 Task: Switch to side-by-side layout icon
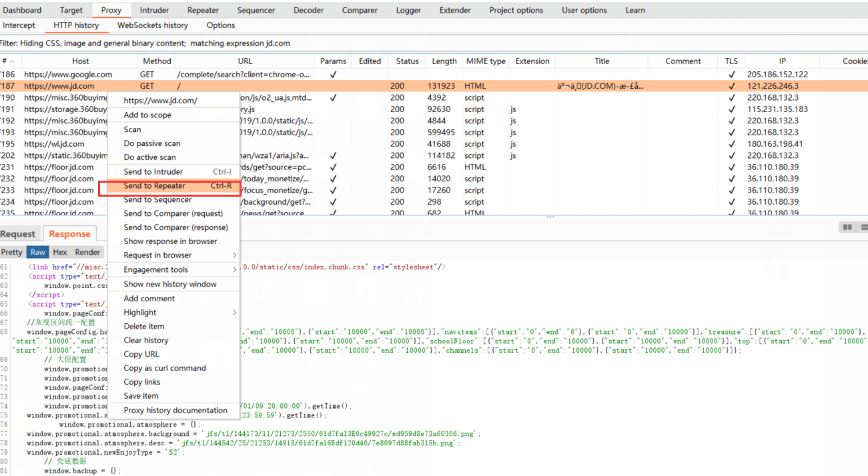click(847, 227)
